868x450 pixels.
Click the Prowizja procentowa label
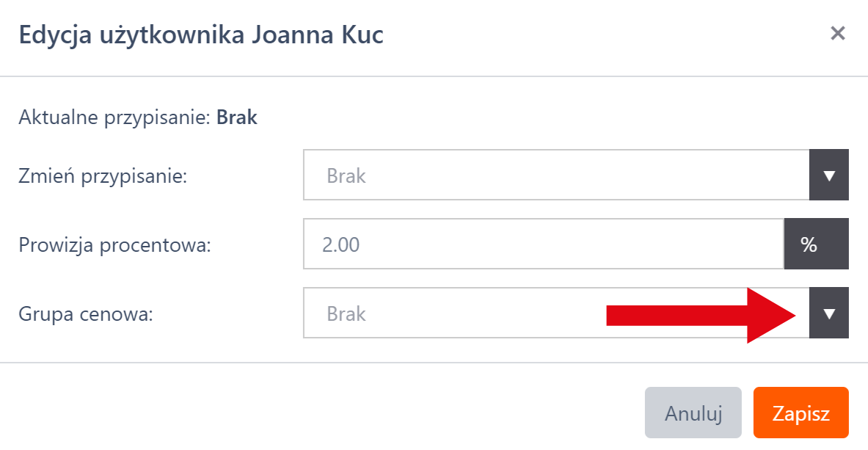115,245
